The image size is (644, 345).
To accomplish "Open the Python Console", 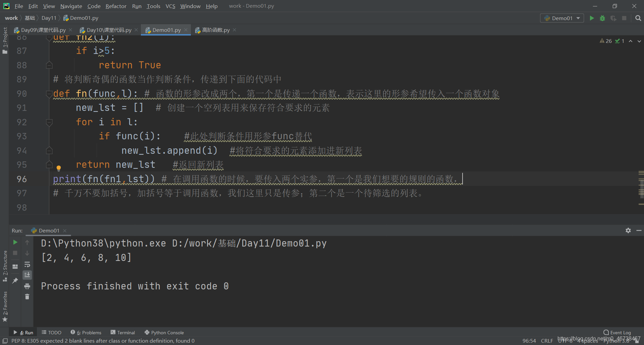I will tap(164, 333).
